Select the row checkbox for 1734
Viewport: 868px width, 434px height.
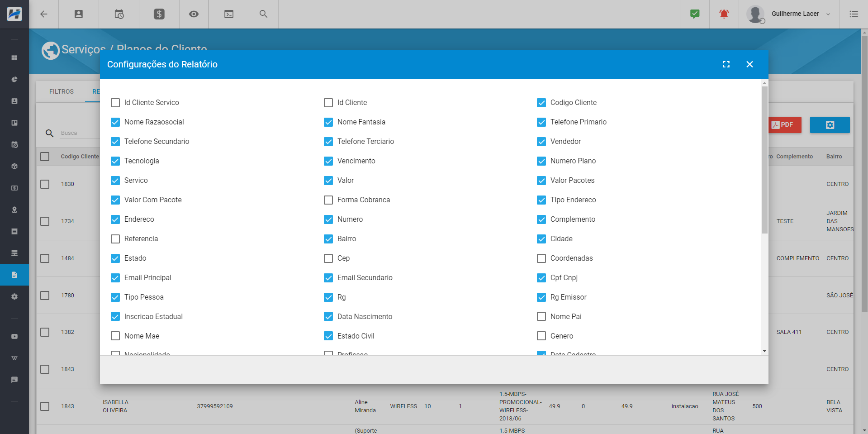45,221
